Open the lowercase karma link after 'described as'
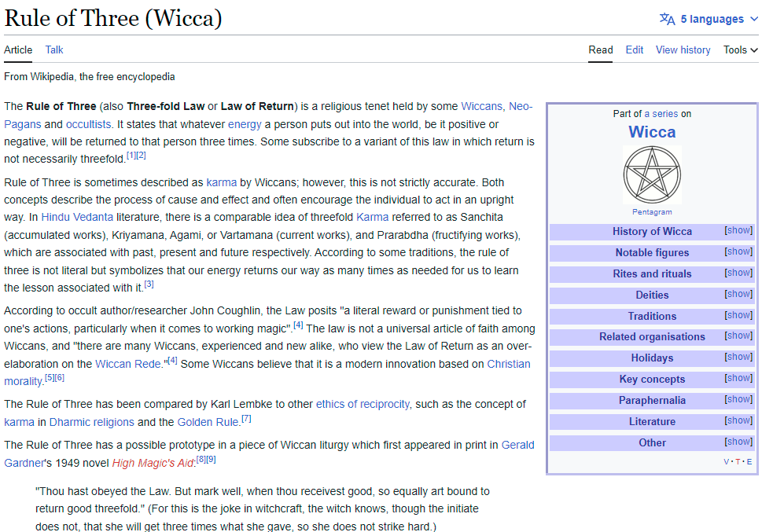The image size is (784, 532). (222, 183)
